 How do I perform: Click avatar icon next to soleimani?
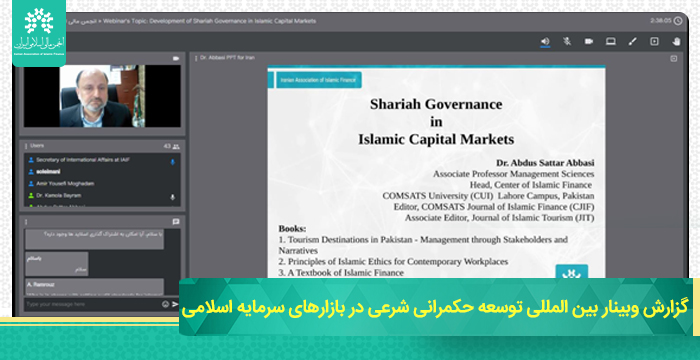click(31, 172)
